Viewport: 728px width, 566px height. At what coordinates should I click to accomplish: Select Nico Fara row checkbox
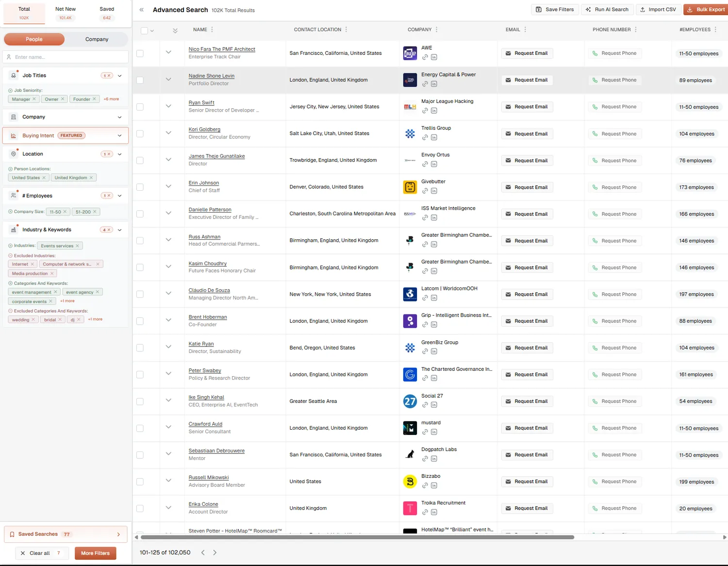[140, 53]
